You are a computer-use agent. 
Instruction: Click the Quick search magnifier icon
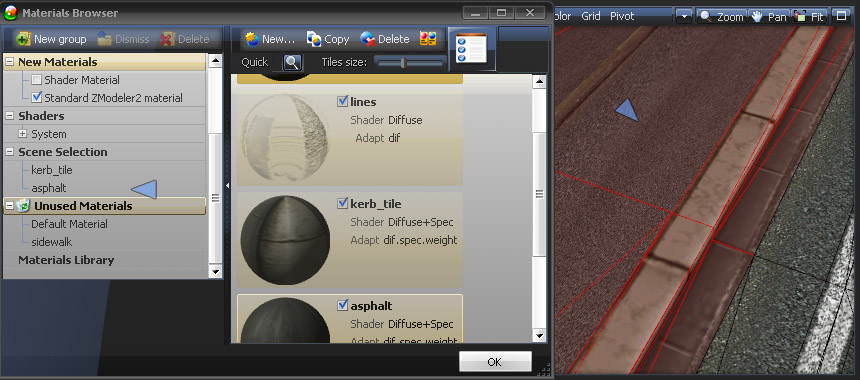(292, 63)
